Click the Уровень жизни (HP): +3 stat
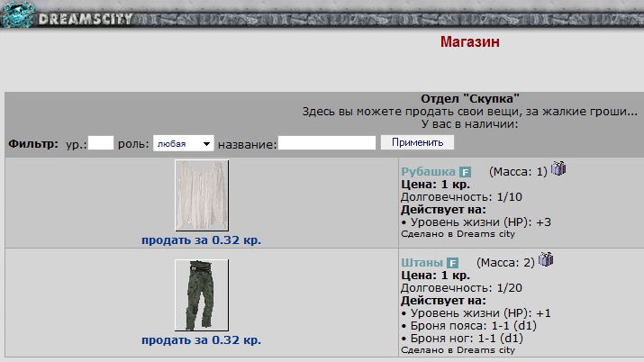Image resolution: width=644 pixels, height=362 pixels. click(476, 222)
